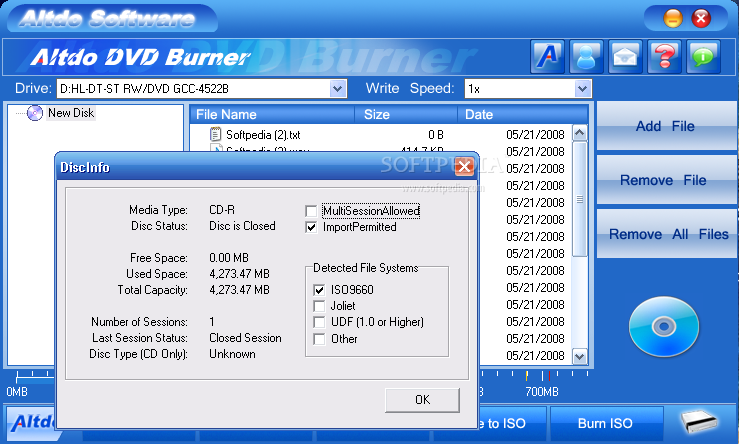Toggle the ISO9660 file system checkbox
Viewport: 739px width, 444px height.
coord(319,290)
